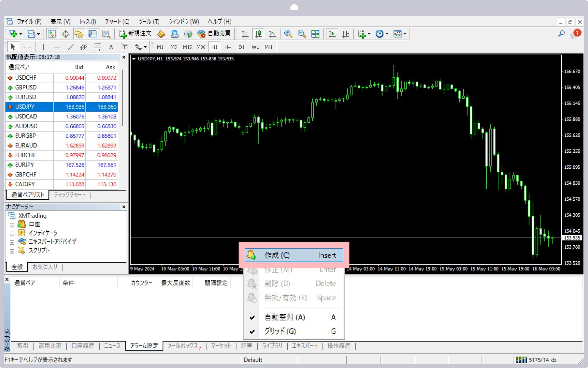Click the 新規注文 new order button
This screenshot has width=588, height=368.
135,34
